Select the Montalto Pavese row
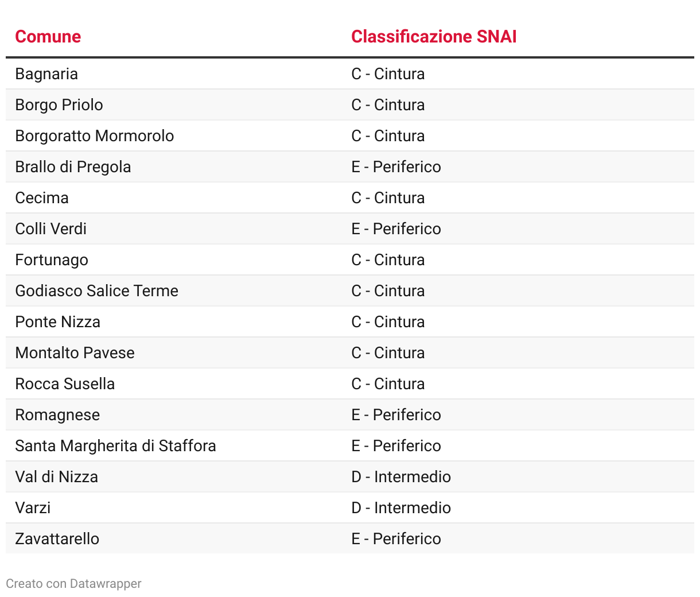Screen dimensions: 700x597 350,352
